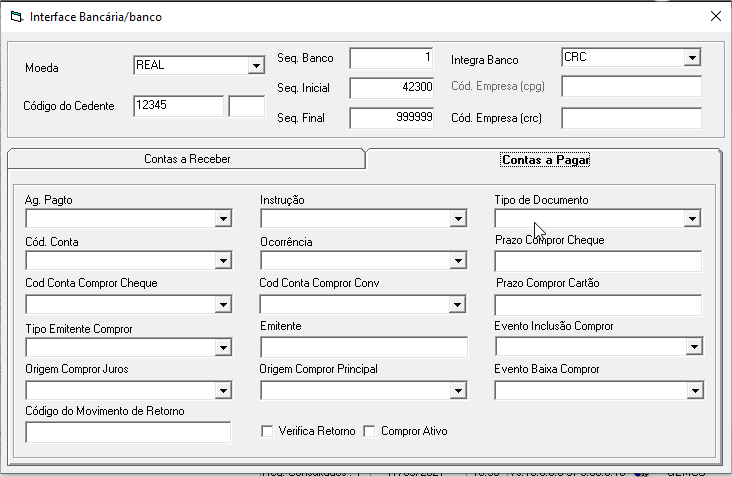
Task: Click the Seq. Final field with 999999
Action: click(391, 118)
